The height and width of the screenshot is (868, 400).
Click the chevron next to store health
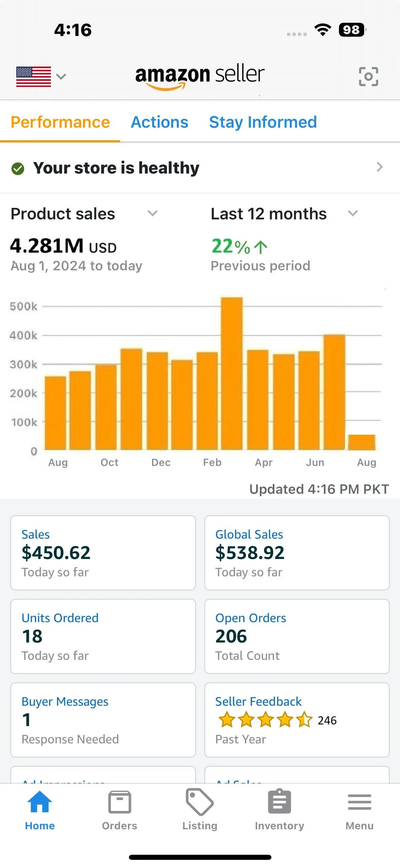point(380,167)
